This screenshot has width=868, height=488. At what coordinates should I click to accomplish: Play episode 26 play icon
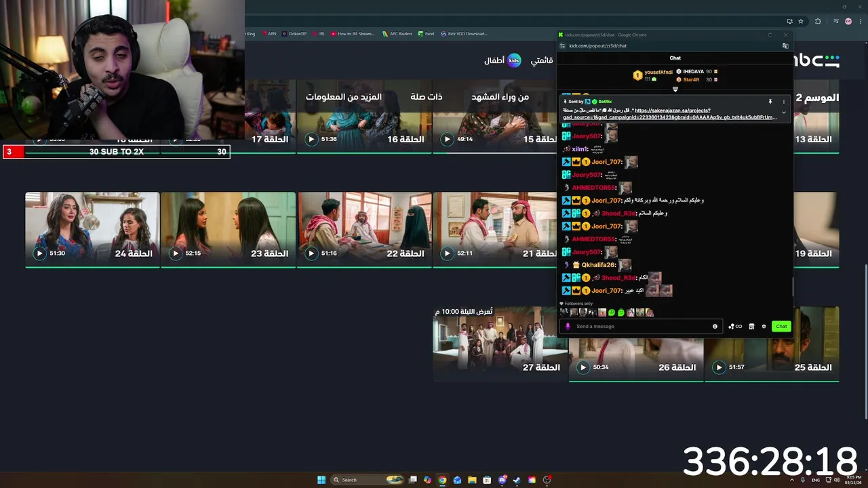tap(583, 367)
